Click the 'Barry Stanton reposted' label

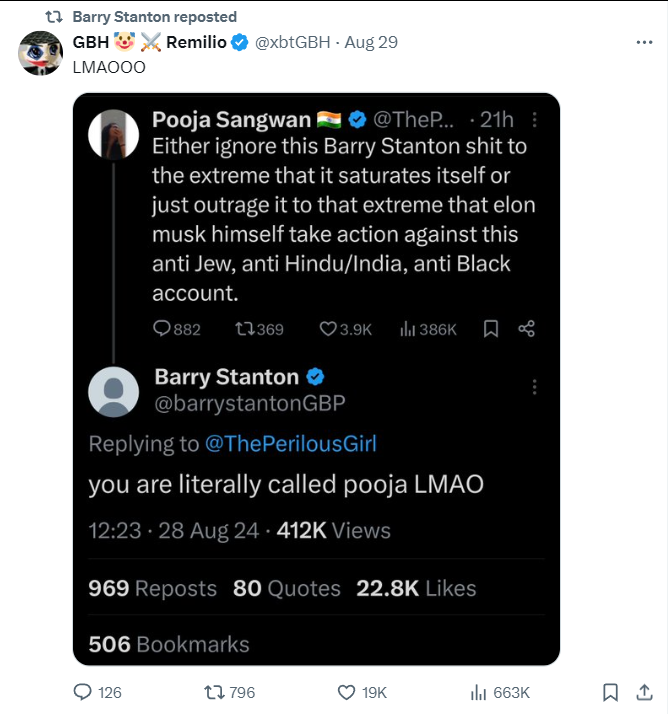[155, 17]
